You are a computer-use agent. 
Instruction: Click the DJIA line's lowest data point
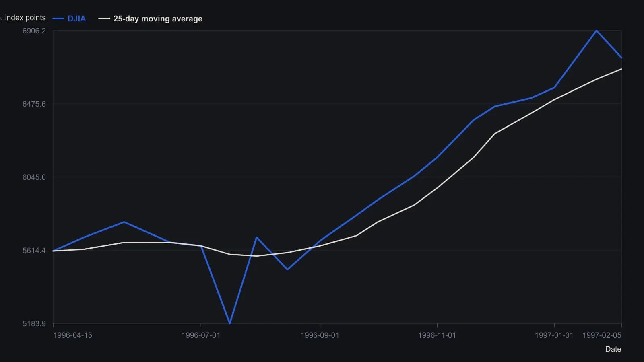click(230, 323)
